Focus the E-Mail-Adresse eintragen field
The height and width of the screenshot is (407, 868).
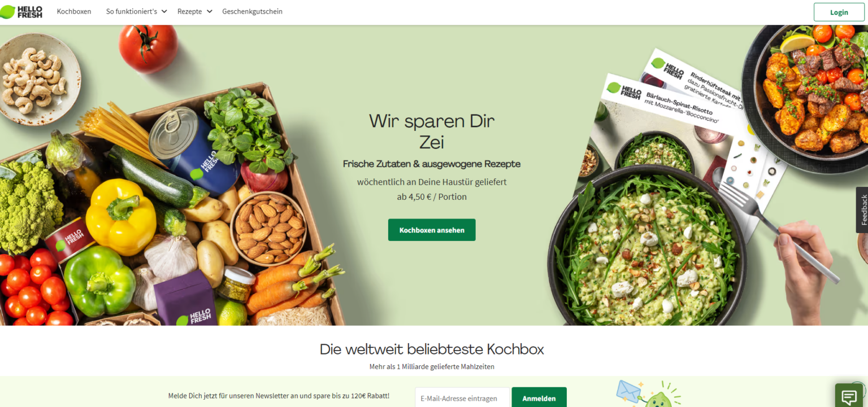(462, 398)
